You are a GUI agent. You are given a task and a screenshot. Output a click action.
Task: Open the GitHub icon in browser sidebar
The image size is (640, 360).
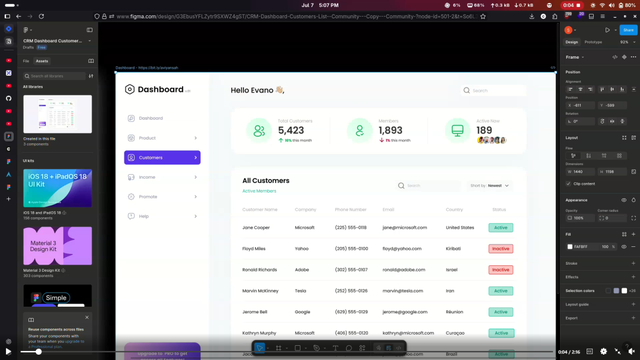point(9,98)
